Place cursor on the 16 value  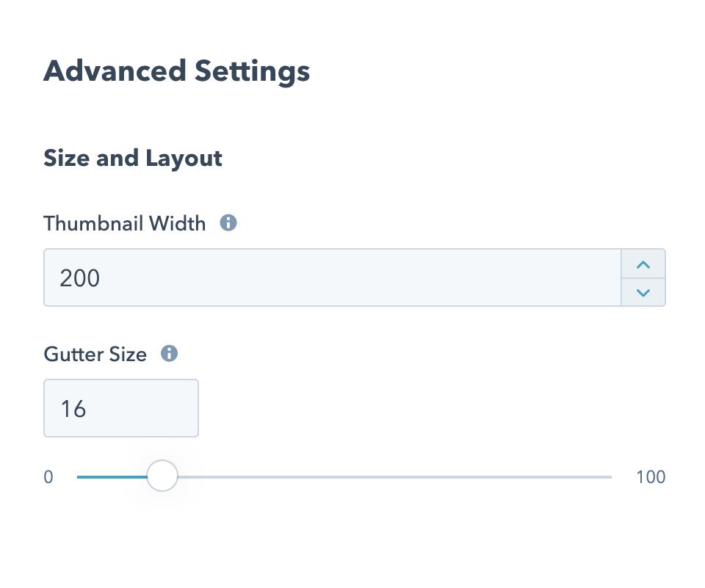click(73, 408)
